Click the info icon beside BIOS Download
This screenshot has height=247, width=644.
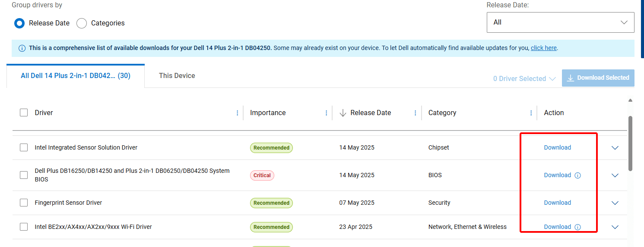tap(578, 175)
